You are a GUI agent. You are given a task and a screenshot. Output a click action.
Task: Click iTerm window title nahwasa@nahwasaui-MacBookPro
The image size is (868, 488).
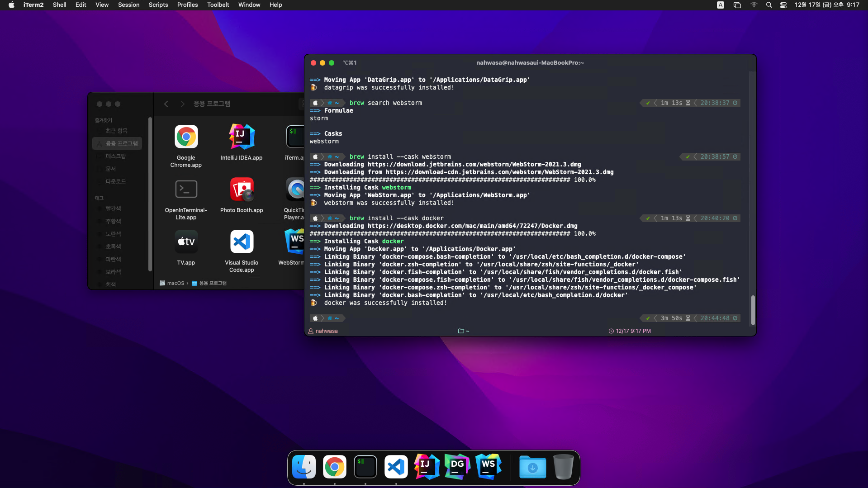tap(530, 63)
